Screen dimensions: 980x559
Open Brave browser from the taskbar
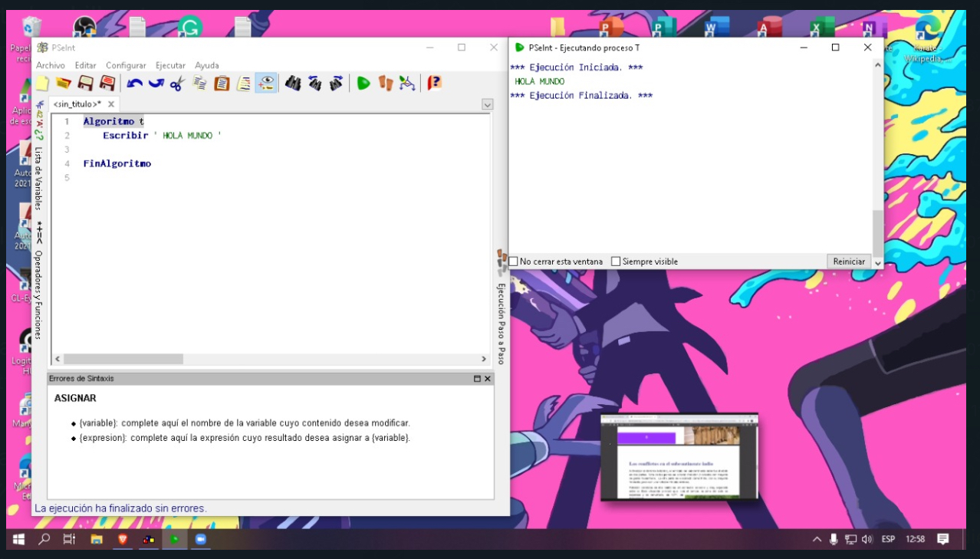(x=123, y=539)
